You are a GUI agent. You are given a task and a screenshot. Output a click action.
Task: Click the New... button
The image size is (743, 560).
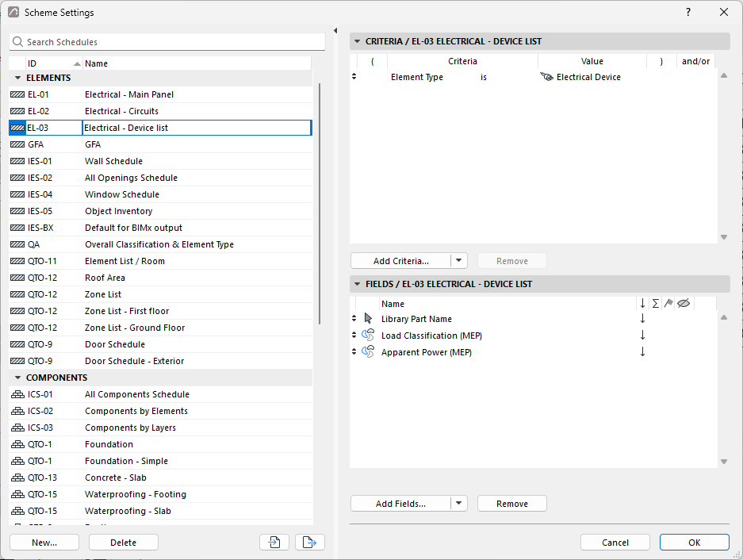click(44, 542)
